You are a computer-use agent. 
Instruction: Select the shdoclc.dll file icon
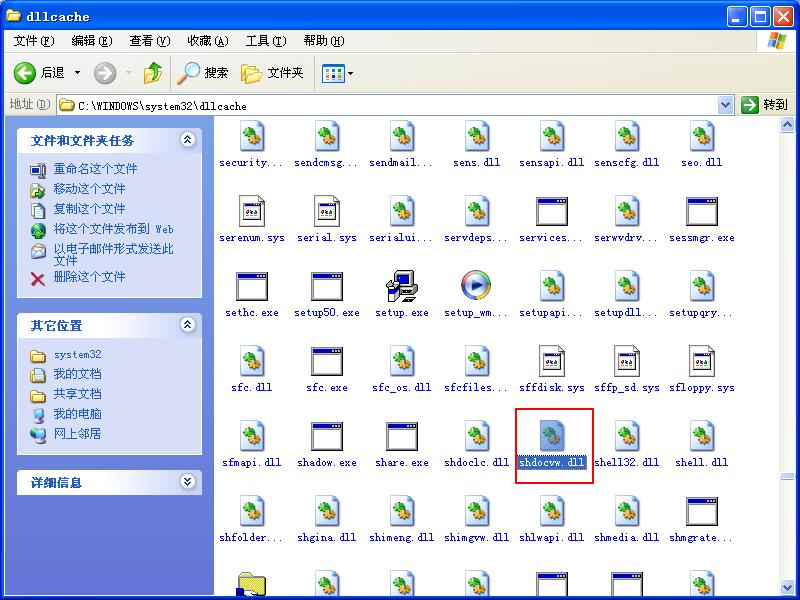477,436
